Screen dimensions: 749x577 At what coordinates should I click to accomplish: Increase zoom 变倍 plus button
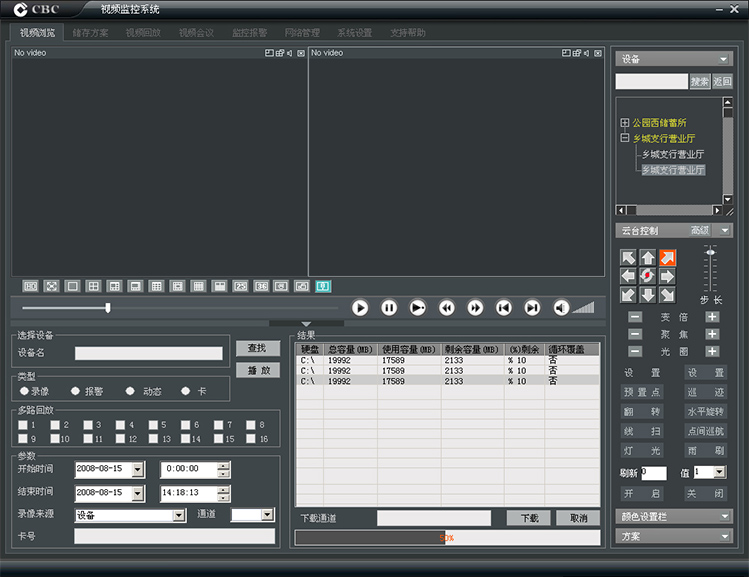712,317
